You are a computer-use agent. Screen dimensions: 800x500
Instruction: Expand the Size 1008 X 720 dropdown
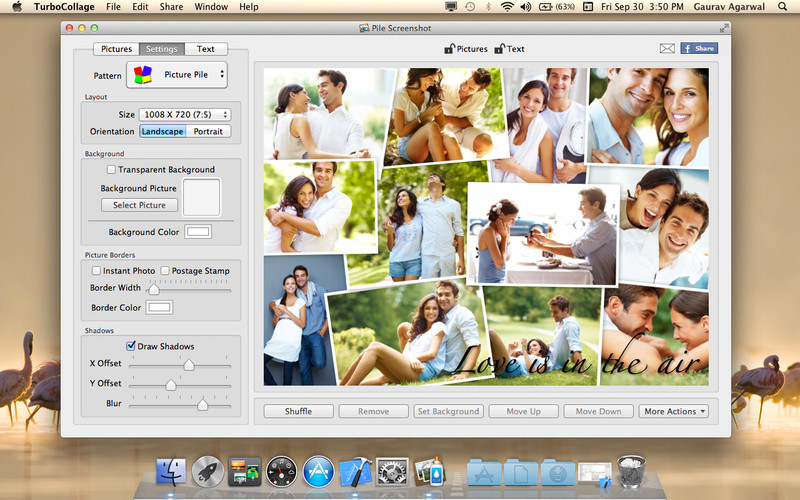(184, 115)
